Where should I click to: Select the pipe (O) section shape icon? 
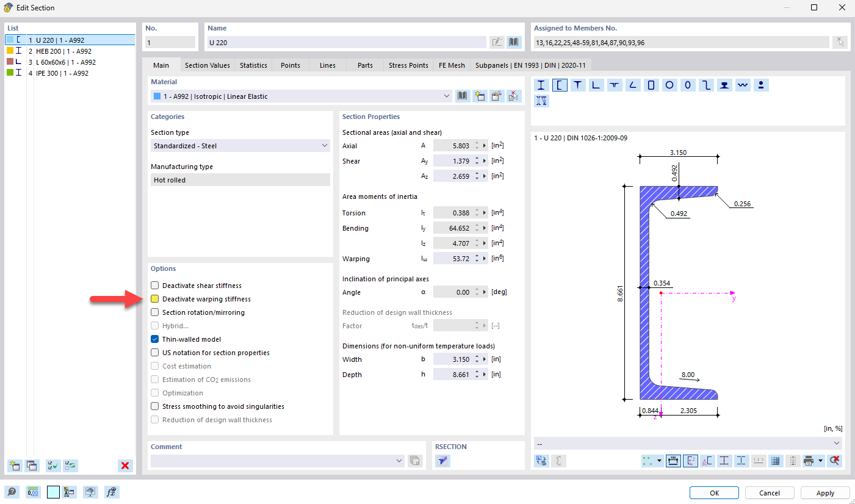(x=688, y=85)
